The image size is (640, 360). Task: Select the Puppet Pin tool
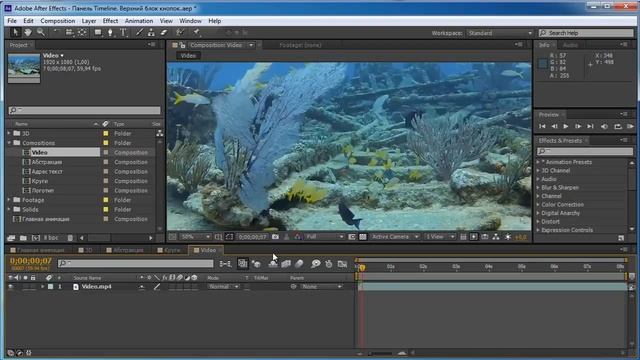(x=196, y=32)
